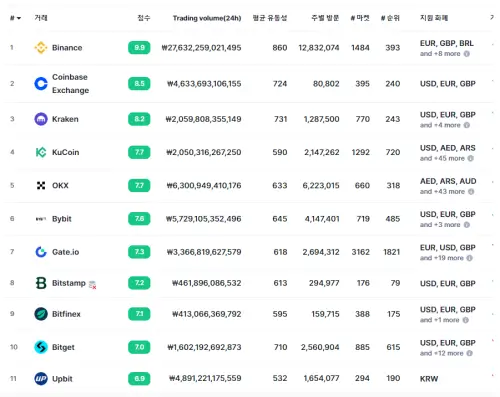Open the Kraken exchange link
Screen dimensions: 500x397
point(65,119)
